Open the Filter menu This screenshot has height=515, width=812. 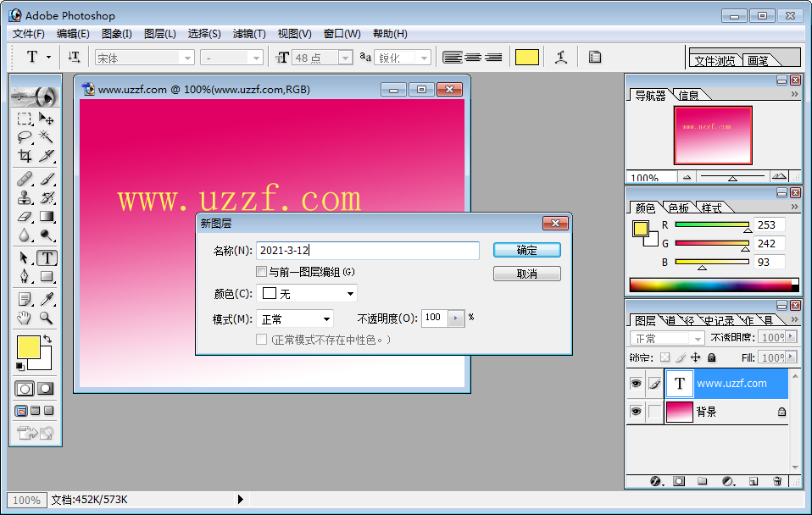249,34
